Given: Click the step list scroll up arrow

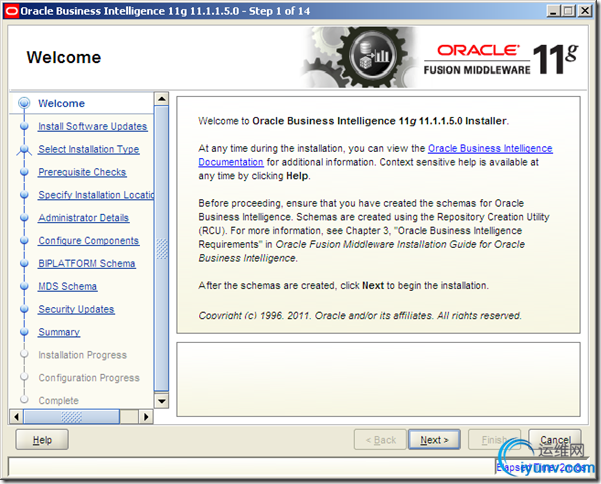Looking at the screenshot, I should tap(161, 99).
